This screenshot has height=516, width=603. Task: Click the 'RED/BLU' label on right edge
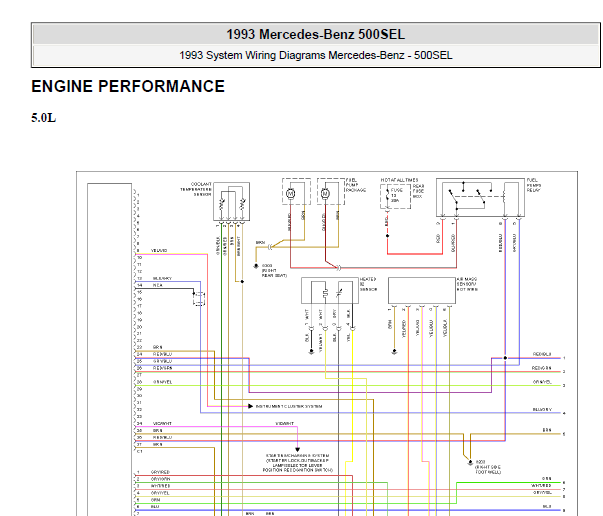click(x=542, y=354)
